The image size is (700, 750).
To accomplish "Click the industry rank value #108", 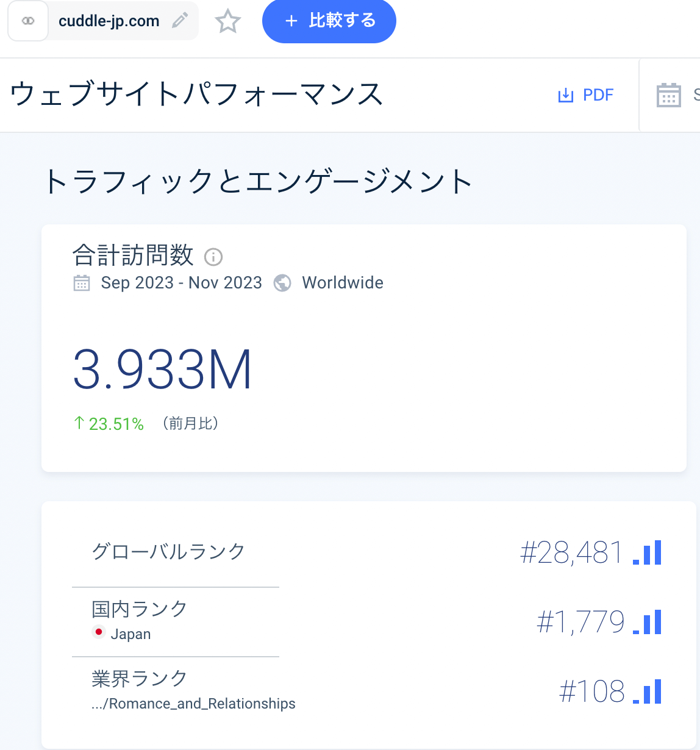I will coord(592,692).
